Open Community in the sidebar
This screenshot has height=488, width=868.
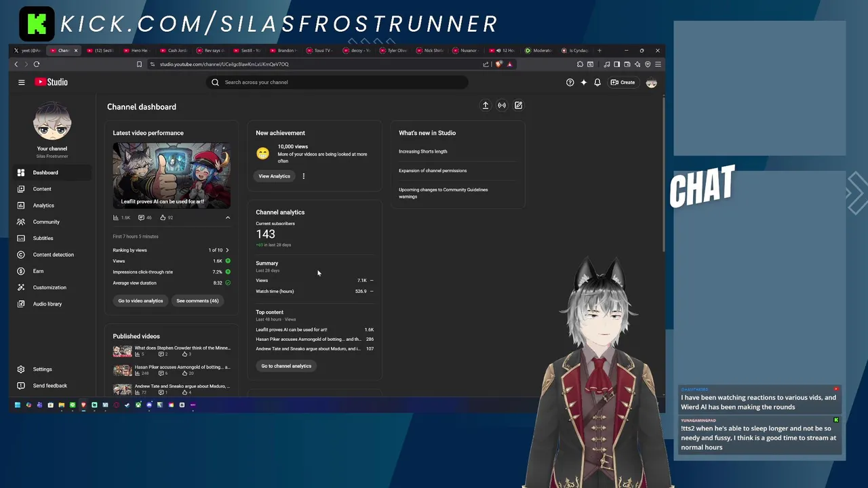tap(52, 222)
